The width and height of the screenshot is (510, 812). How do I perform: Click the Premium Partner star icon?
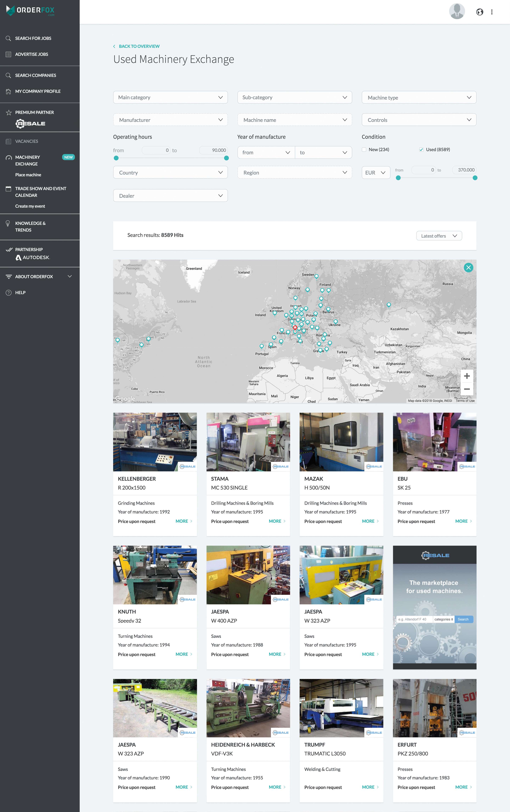[9, 113]
